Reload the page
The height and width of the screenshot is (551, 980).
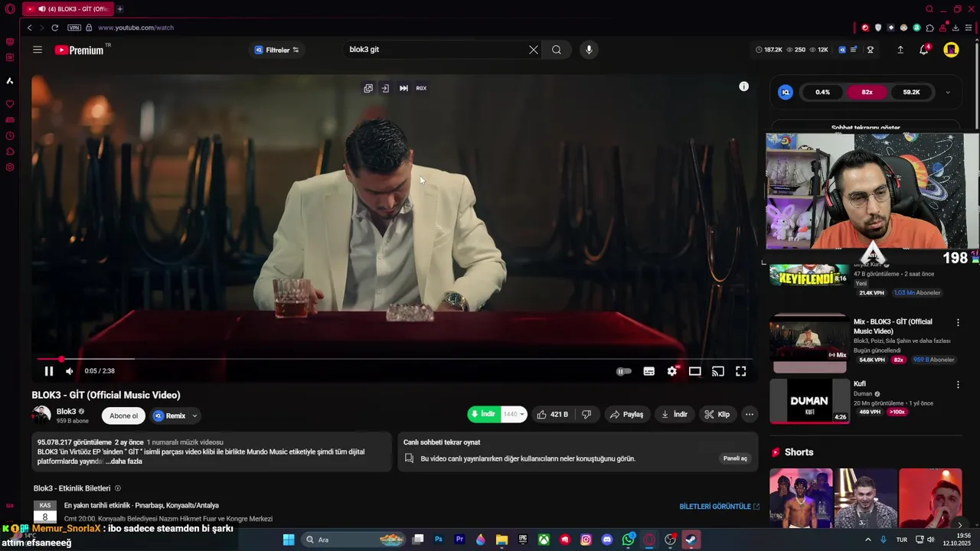coord(54,28)
